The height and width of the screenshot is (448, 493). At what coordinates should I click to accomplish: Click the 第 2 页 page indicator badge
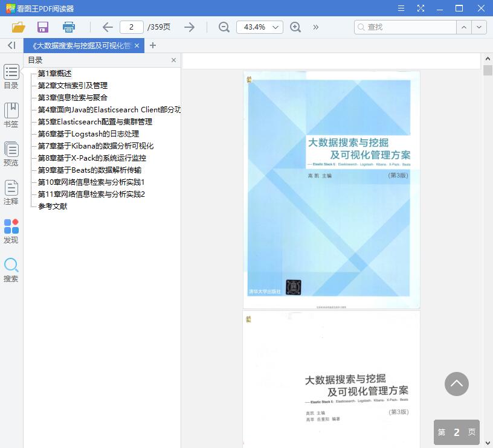pyautogui.click(x=457, y=432)
